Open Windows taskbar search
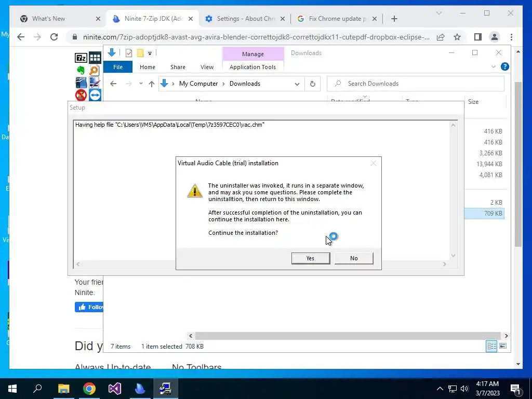 (x=37, y=389)
